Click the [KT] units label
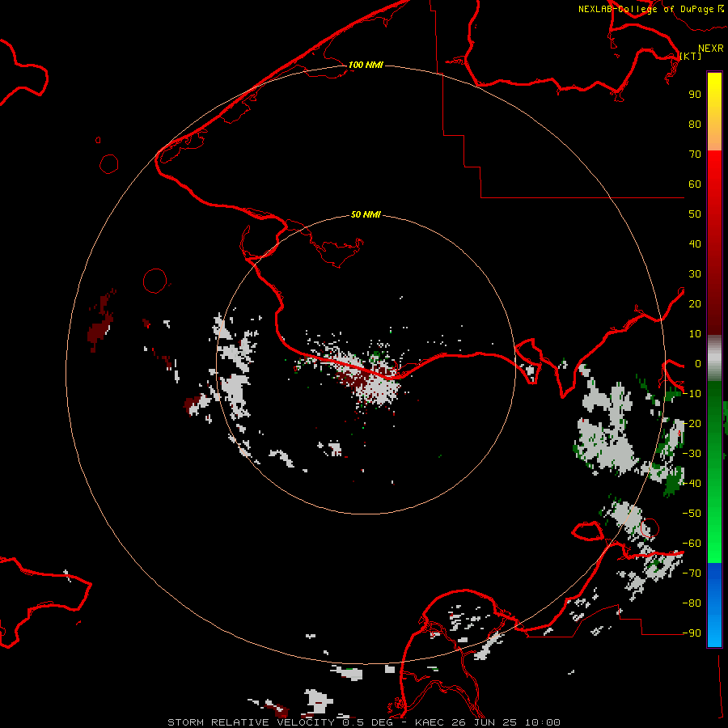 pyautogui.click(x=691, y=56)
